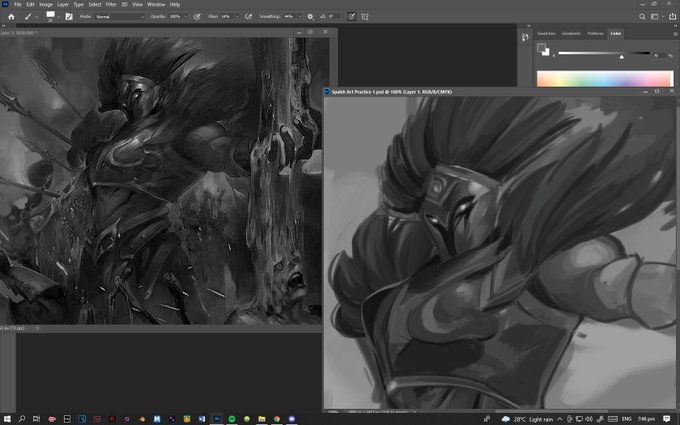Click the weather Light rain widget
This screenshot has width=680, height=425.
(527, 419)
